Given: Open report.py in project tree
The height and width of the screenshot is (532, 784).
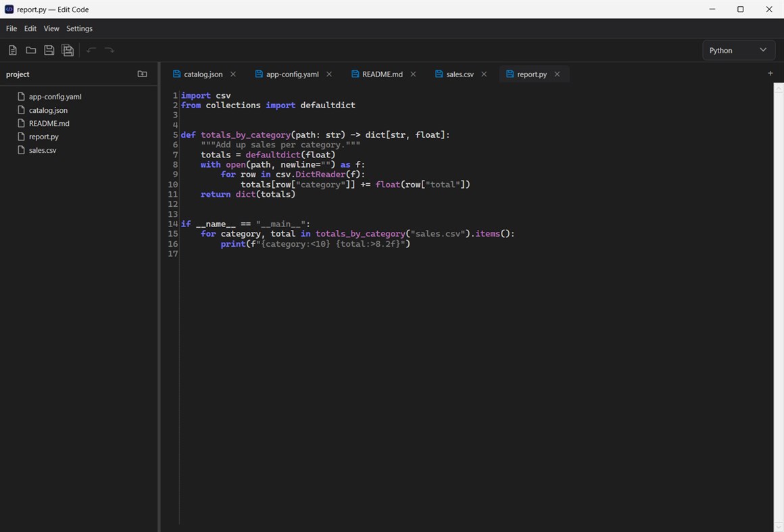Looking at the screenshot, I should click(43, 137).
